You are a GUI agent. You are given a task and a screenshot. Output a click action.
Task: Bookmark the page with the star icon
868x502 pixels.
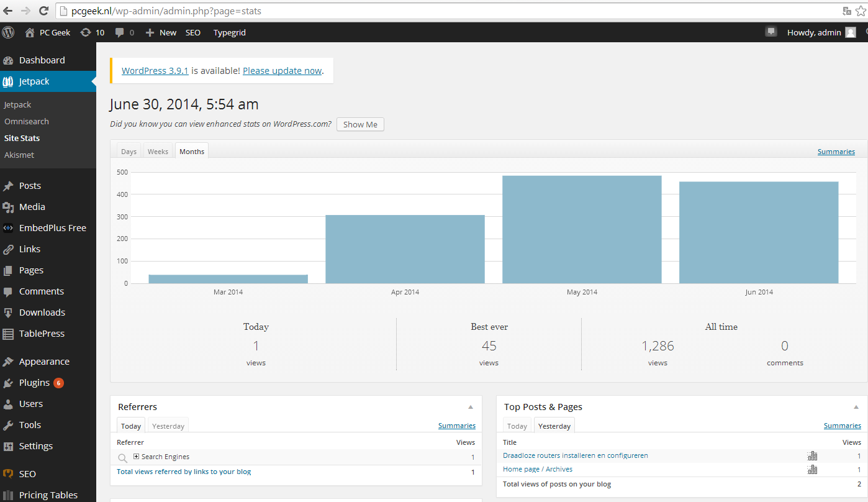coord(861,11)
